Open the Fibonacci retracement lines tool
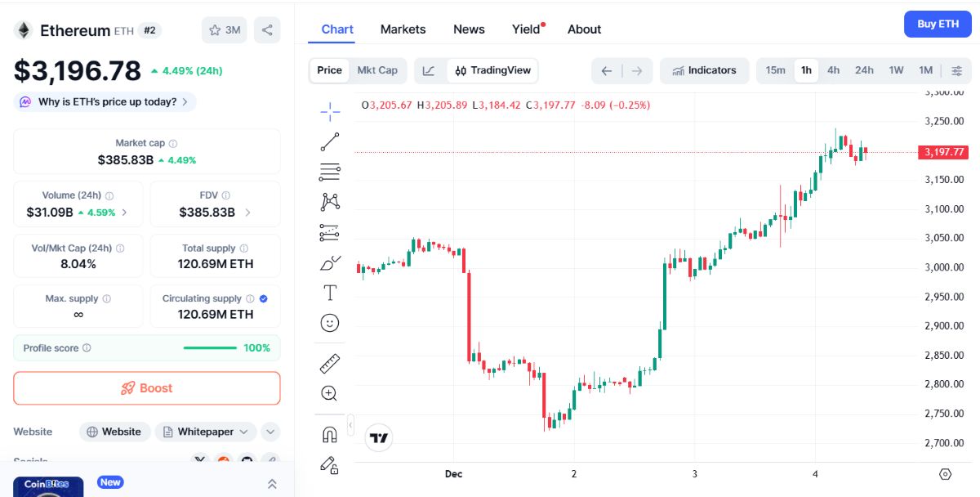This screenshot has width=980, height=497. pyautogui.click(x=330, y=172)
